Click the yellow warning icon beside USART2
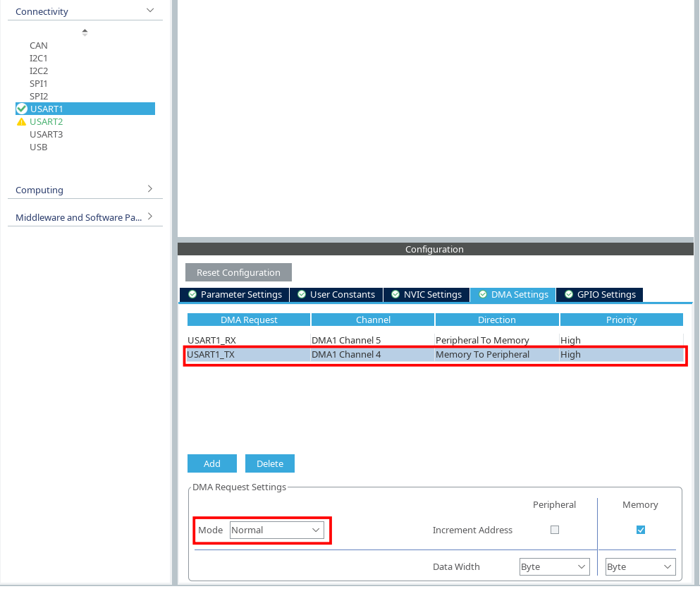The width and height of the screenshot is (700, 589). [21, 122]
